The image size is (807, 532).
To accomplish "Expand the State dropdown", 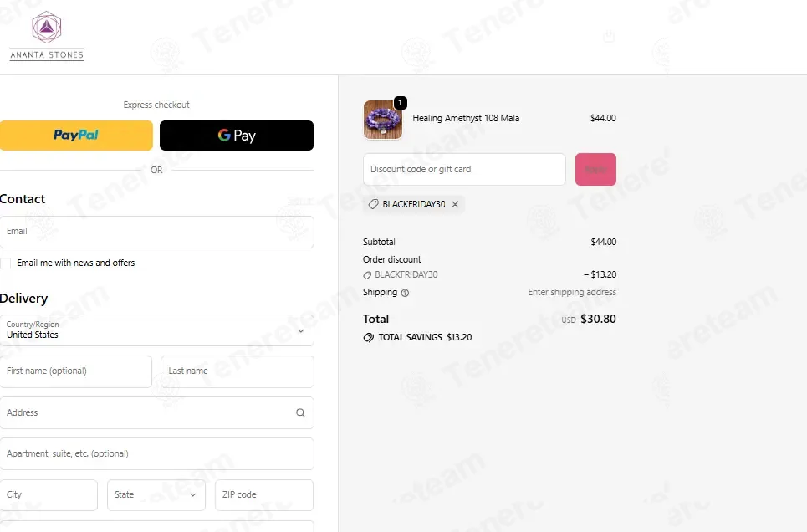I will pyautogui.click(x=156, y=495).
